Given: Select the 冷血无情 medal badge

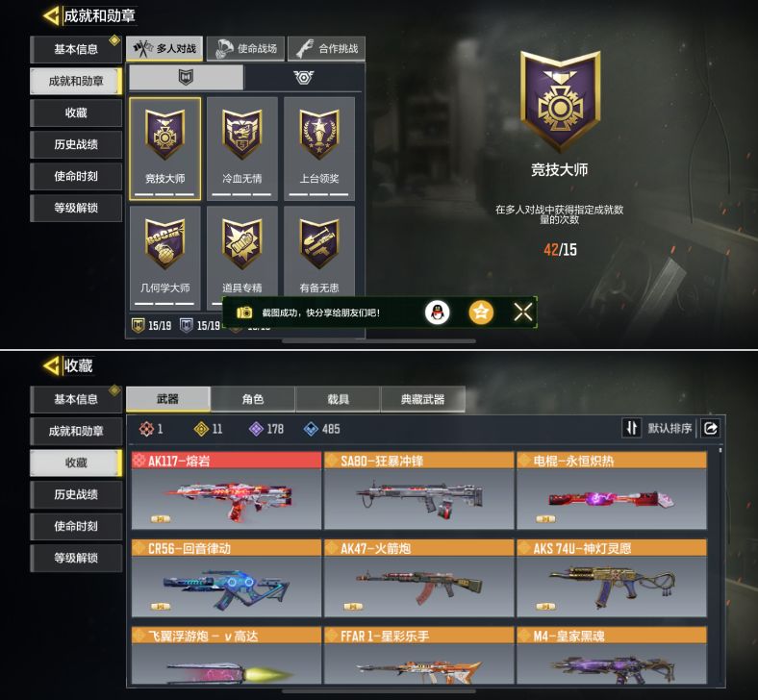Looking at the screenshot, I should (242, 149).
